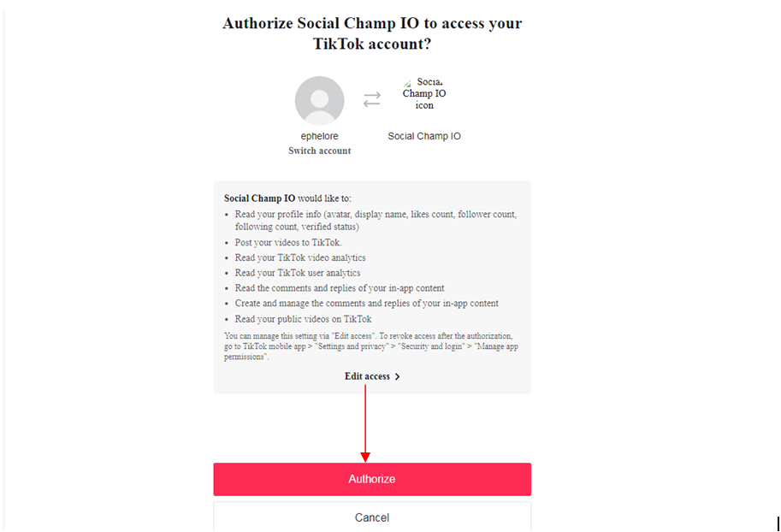
Task: Click the 'Read the comments and replies' item
Action: tap(340, 288)
